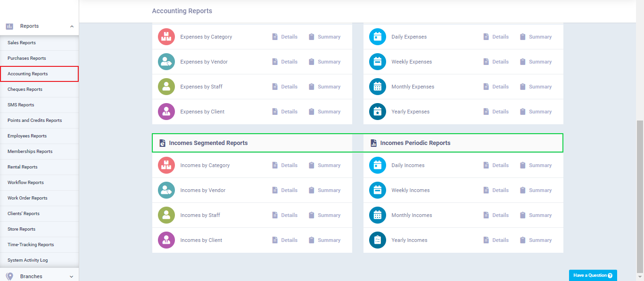This screenshot has width=644, height=281.
Task: Open Details link for Expenses by Client
Action: coord(285,112)
